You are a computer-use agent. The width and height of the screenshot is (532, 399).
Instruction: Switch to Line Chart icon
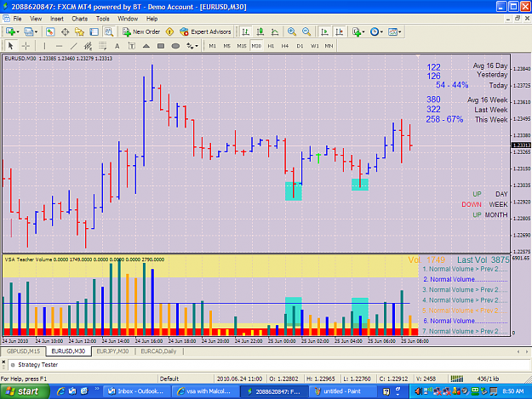pyautogui.click(x=275, y=31)
